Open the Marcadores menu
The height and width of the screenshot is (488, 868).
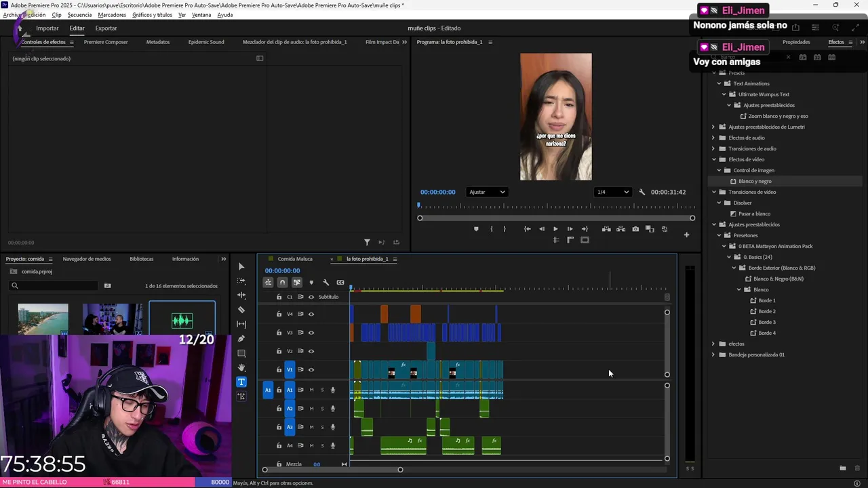point(112,15)
